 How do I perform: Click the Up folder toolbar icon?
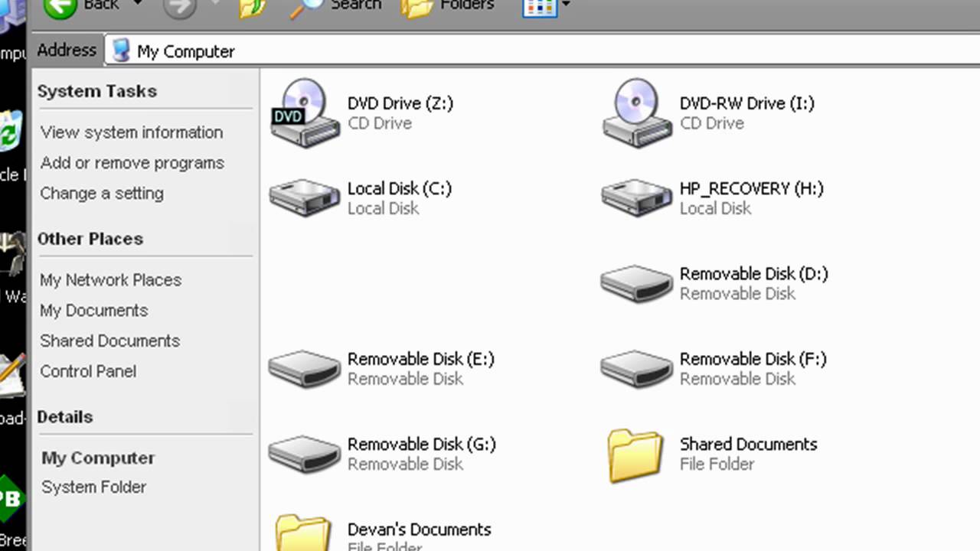252,8
